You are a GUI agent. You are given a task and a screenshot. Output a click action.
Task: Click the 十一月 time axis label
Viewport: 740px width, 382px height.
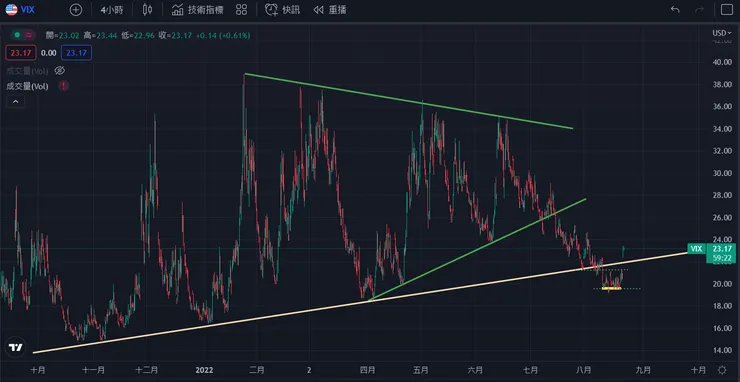click(93, 370)
